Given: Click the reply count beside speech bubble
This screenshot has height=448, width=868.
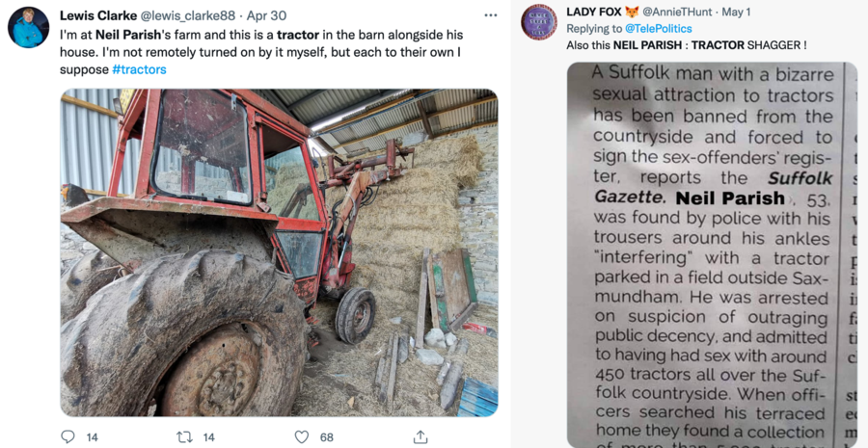Looking at the screenshot, I should tap(93, 437).
